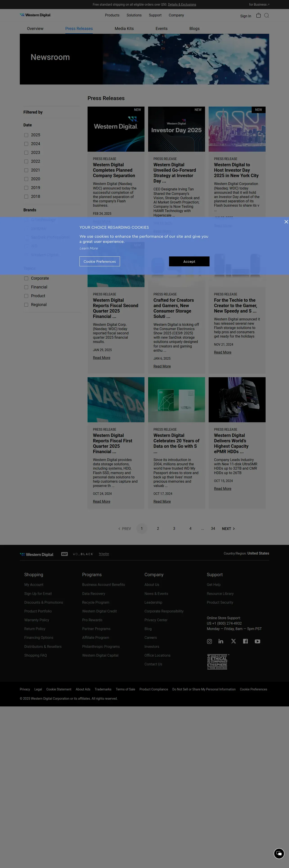Open the Cookie Preferences banner button
The image size is (289, 868).
click(x=99, y=261)
